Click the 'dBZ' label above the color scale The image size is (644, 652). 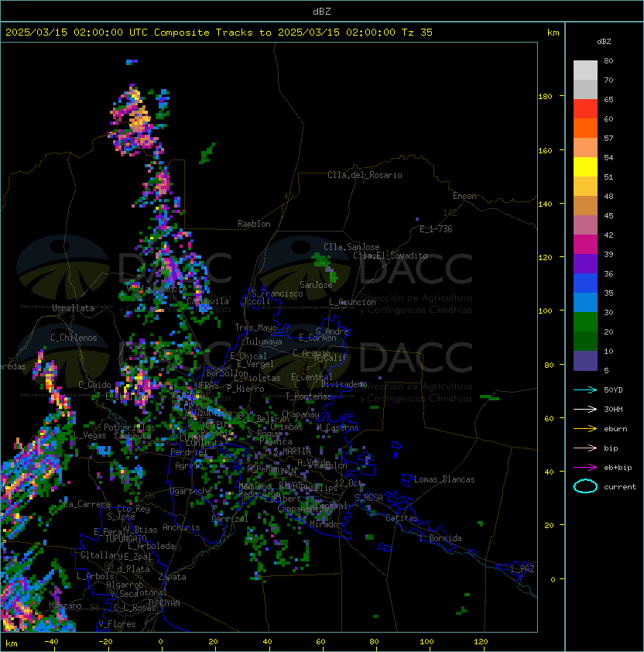[x=604, y=42]
